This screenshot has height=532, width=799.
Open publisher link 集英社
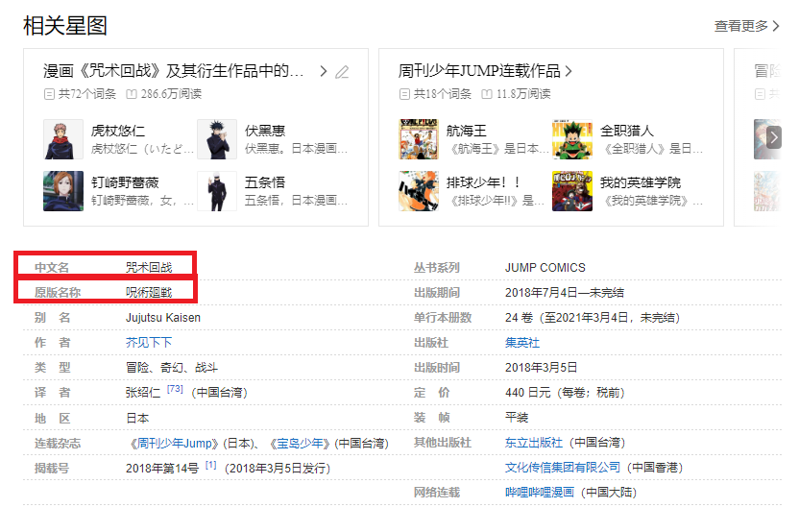pos(522,343)
